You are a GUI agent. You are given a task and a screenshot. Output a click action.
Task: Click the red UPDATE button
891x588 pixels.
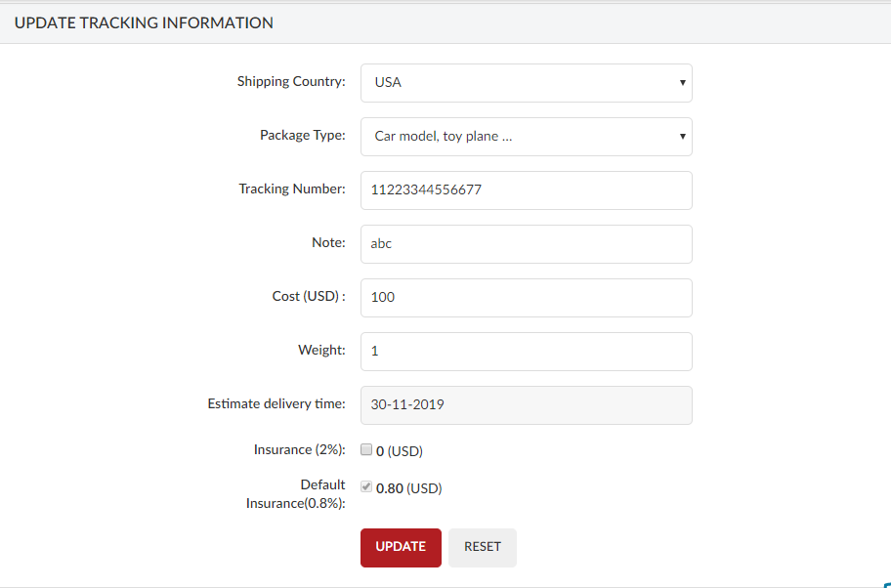point(401,548)
